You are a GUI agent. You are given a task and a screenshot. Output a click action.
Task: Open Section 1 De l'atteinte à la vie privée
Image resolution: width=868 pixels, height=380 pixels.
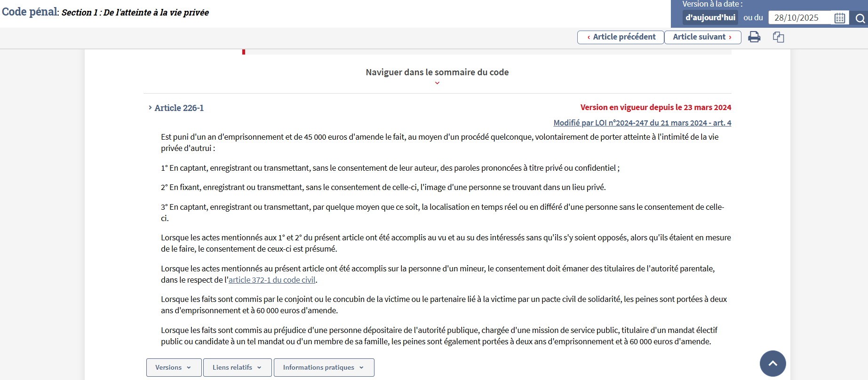click(135, 13)
